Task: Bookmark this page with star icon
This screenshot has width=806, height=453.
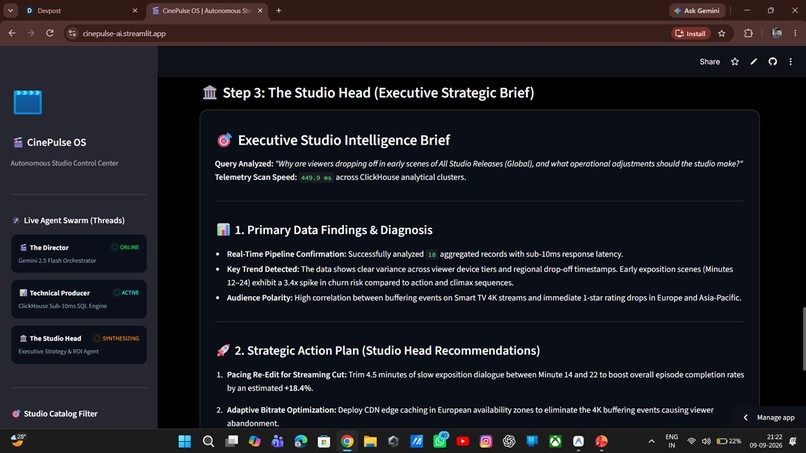Action: click(722, 33)
